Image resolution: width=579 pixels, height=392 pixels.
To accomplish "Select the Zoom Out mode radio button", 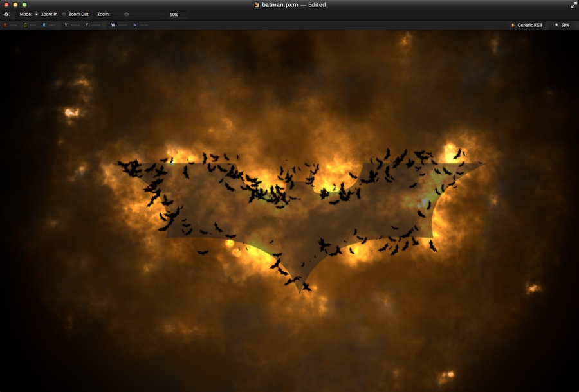I will [64, 14].
